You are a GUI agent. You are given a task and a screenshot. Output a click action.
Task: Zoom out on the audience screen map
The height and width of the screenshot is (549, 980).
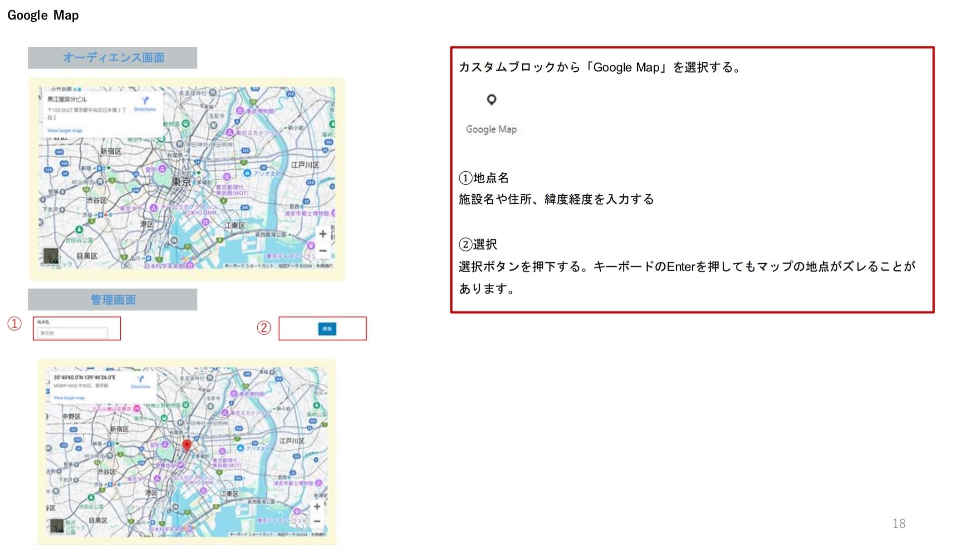[323, 251]
